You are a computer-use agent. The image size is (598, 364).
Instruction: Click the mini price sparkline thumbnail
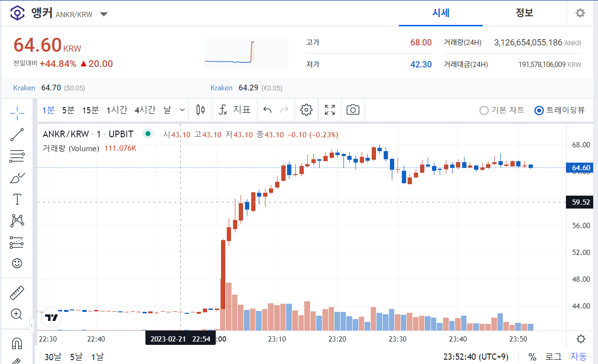tap(246, 53)
